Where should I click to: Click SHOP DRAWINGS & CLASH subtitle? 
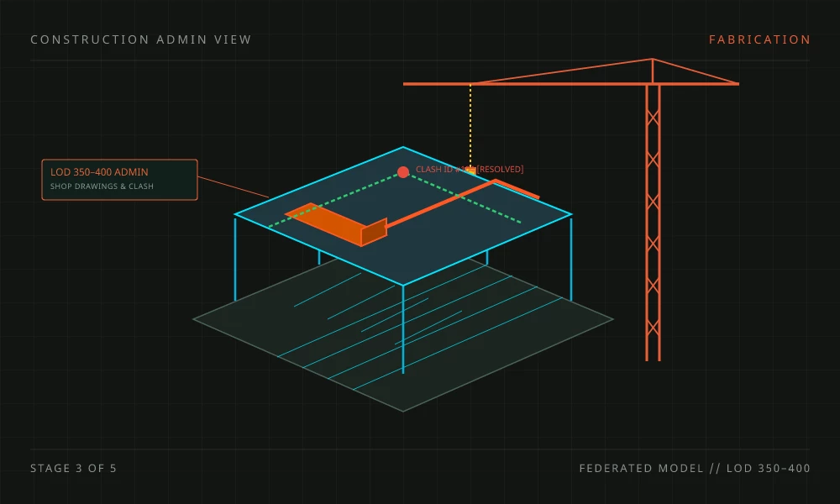click(x=102, y=186)
